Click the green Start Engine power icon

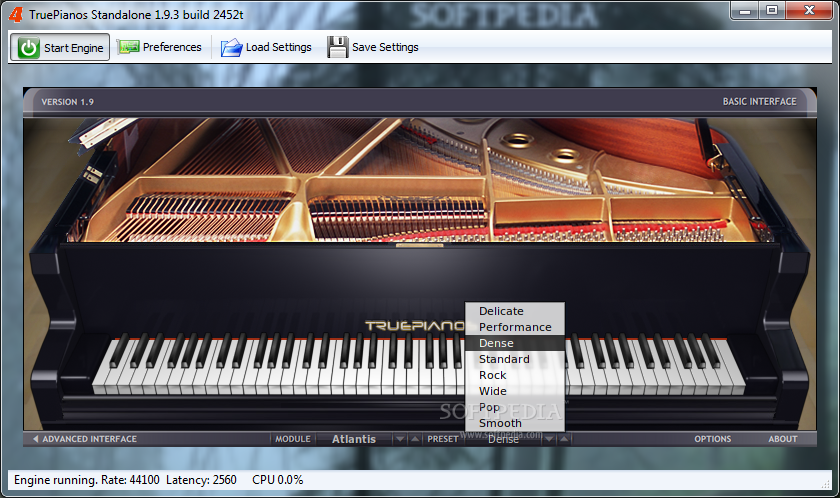click(x=28, y=48)
